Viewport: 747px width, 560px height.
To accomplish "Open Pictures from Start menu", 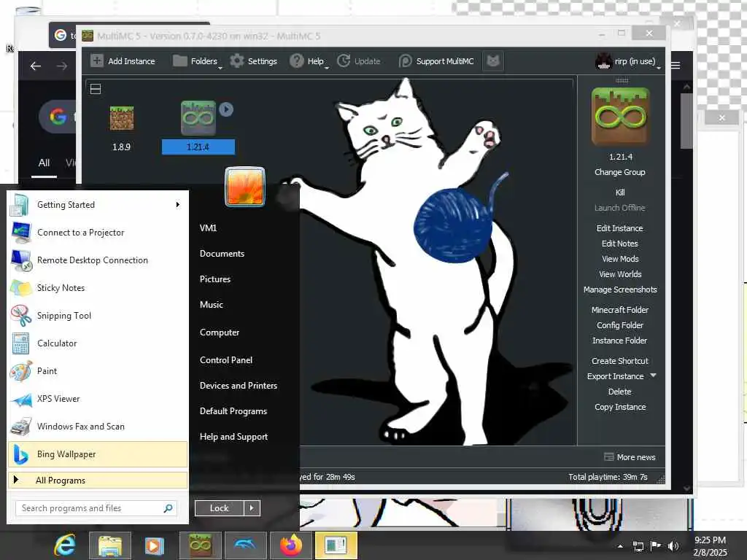I will tap(215, 279).
